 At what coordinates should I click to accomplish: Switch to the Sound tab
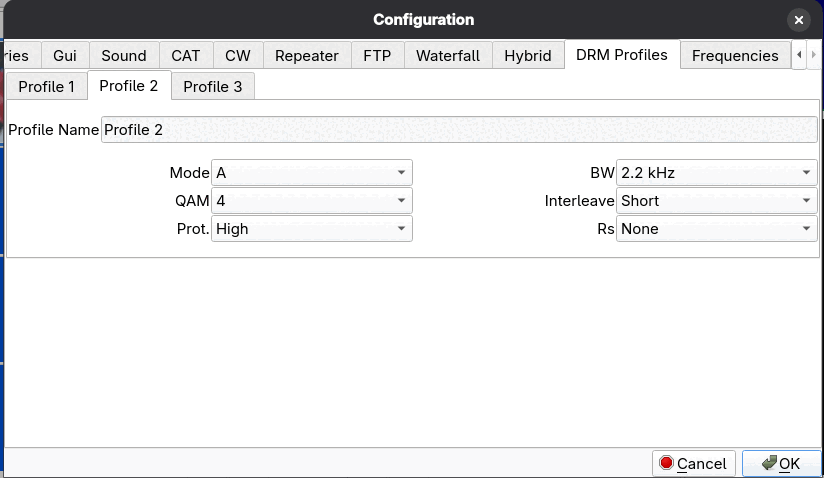124,55
